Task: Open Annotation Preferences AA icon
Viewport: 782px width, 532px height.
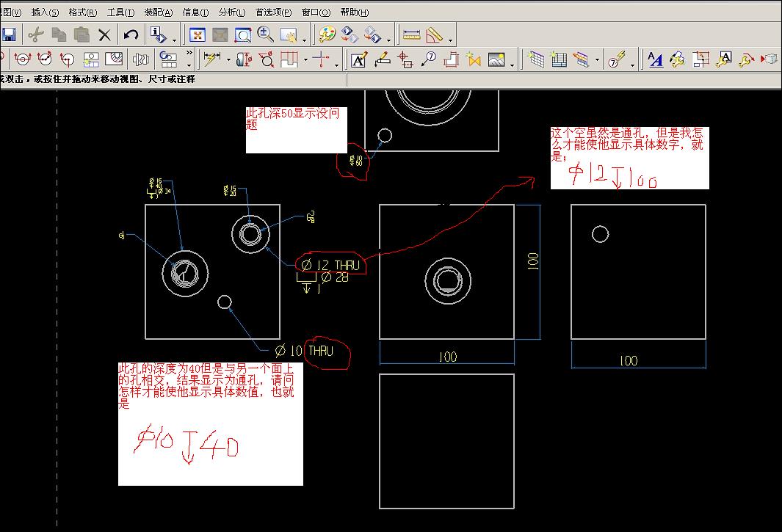Action: coord(655,59)
